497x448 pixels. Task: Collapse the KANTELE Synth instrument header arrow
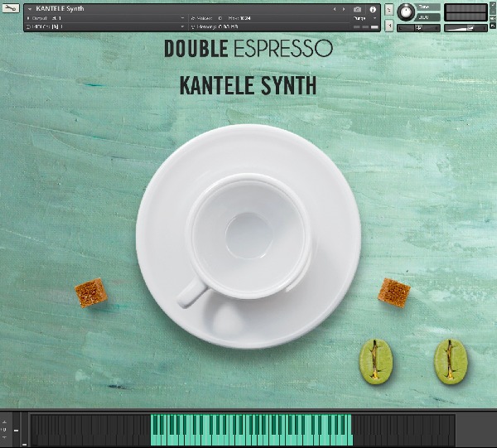(30, 9)
